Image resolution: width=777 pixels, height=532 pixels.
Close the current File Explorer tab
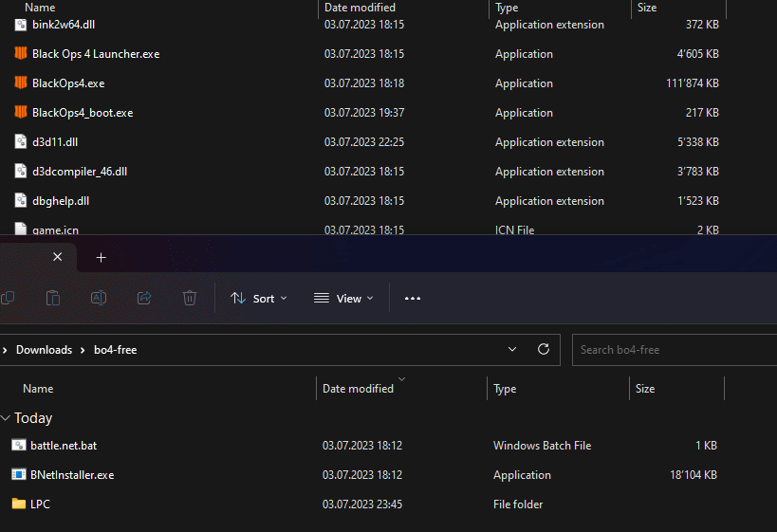coord(58,257)
